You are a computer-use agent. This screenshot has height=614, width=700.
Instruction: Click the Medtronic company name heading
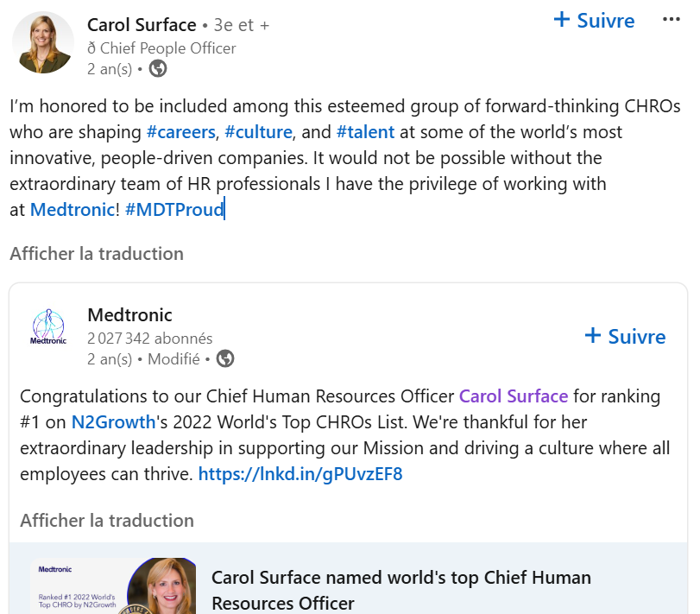(x=130, y=315)
